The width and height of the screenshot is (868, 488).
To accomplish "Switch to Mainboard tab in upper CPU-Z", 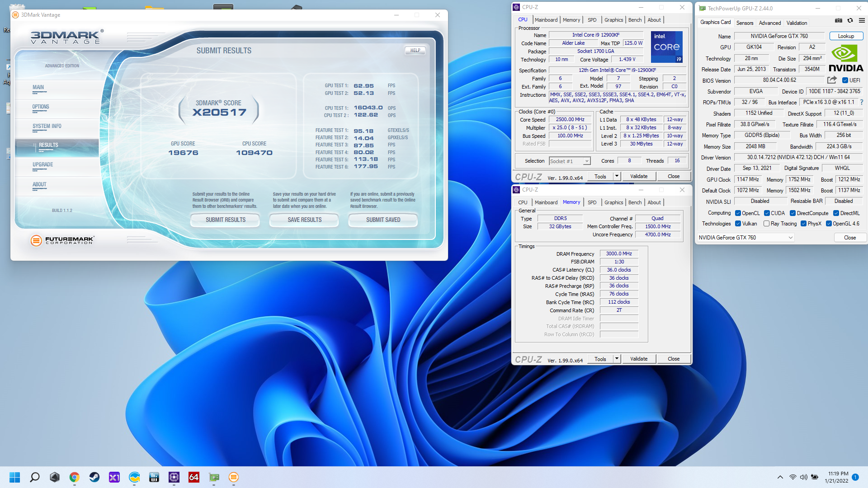I will pyautogui.click(x=546, y=20).
